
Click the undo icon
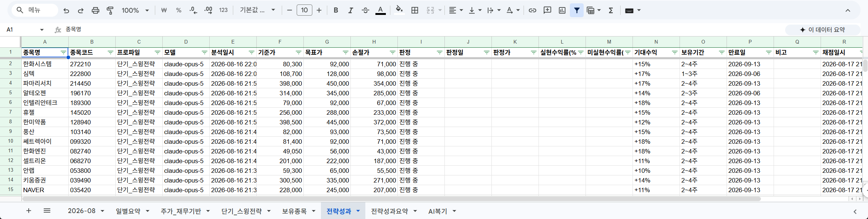(x=66, y=10)
